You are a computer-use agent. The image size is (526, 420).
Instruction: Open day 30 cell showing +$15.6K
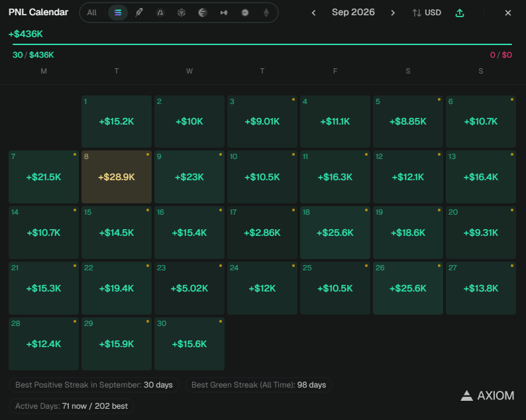point(189,344)
